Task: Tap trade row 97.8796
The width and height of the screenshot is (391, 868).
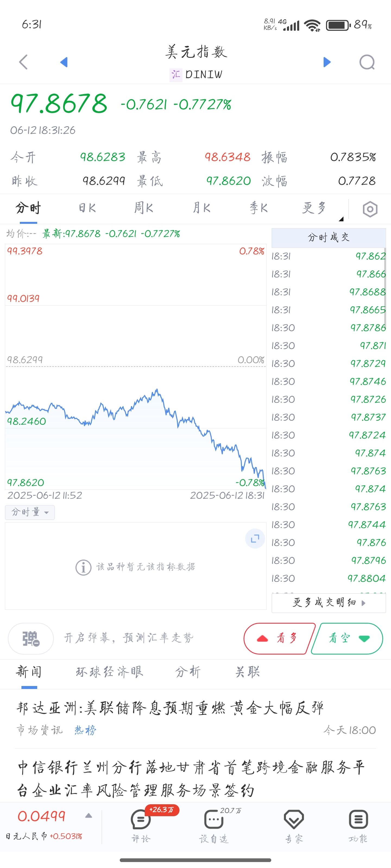Action: pos(329,561)
